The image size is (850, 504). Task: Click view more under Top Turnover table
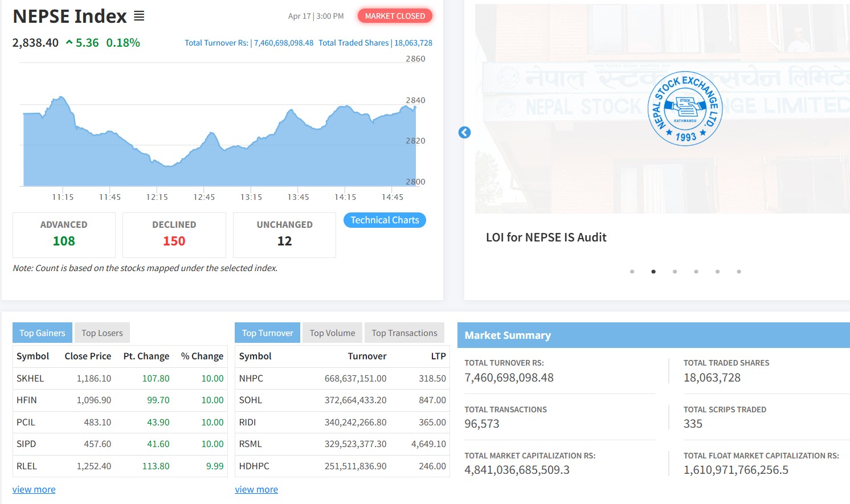256,489
